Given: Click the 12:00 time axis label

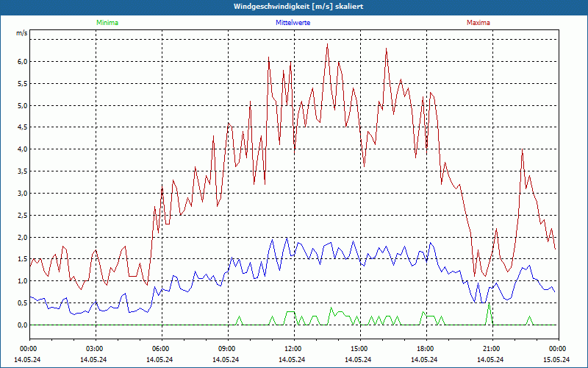Looking at the screenshot, I should (294, 349).
